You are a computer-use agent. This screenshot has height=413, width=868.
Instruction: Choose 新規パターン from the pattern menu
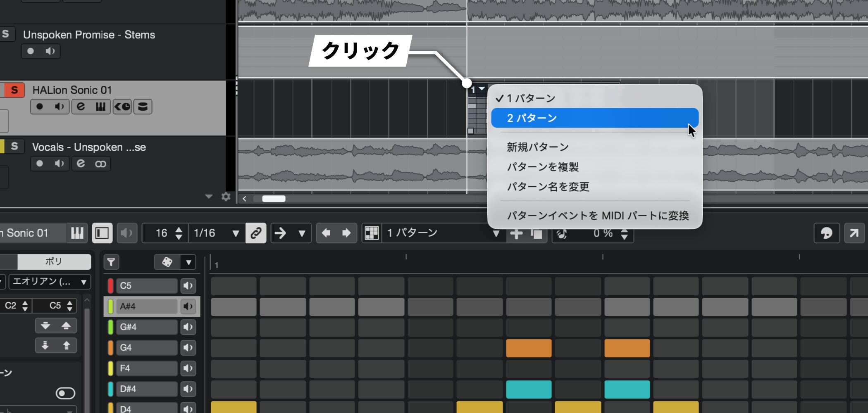(x=537, y=147)
